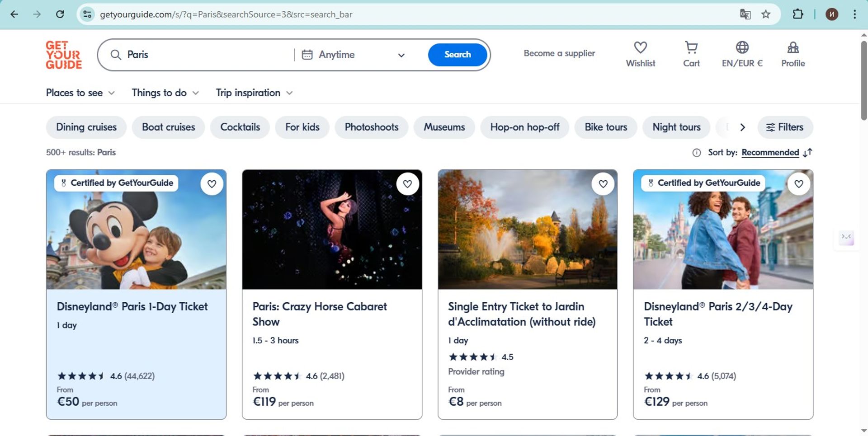868x436 pixels.
Task: Open the Filters button
Action: 785,127
